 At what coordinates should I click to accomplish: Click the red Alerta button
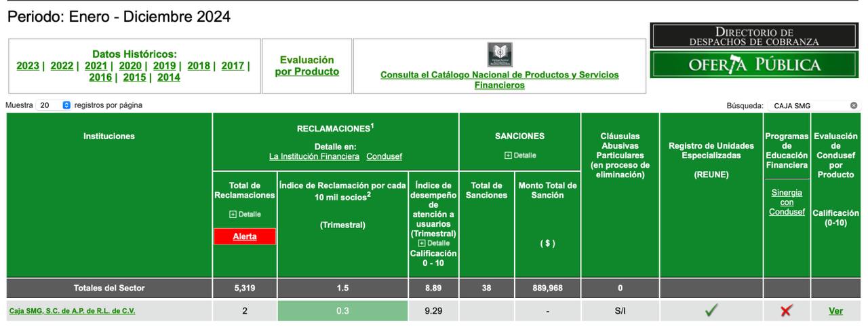245,236
